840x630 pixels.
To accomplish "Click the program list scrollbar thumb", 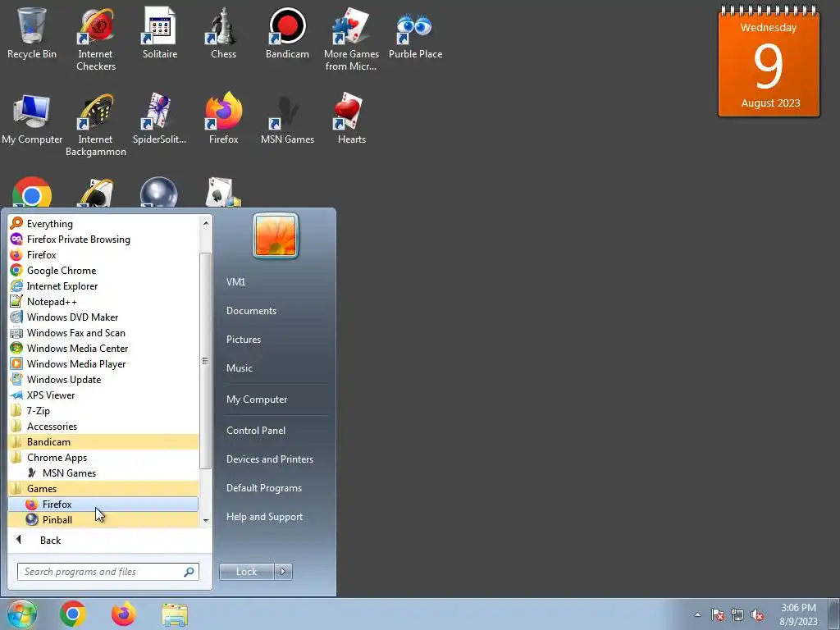I will click(205, 361).
